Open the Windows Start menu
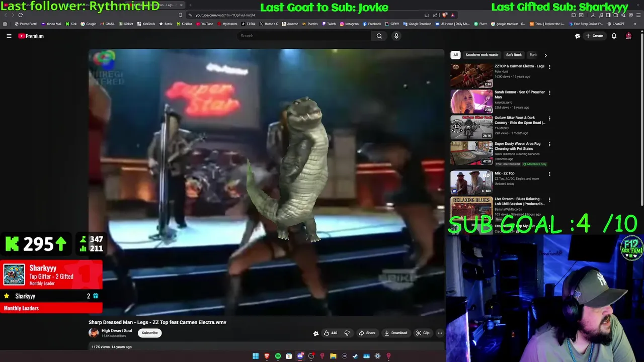This screenshot has height=362, width=644. (256, 356)
